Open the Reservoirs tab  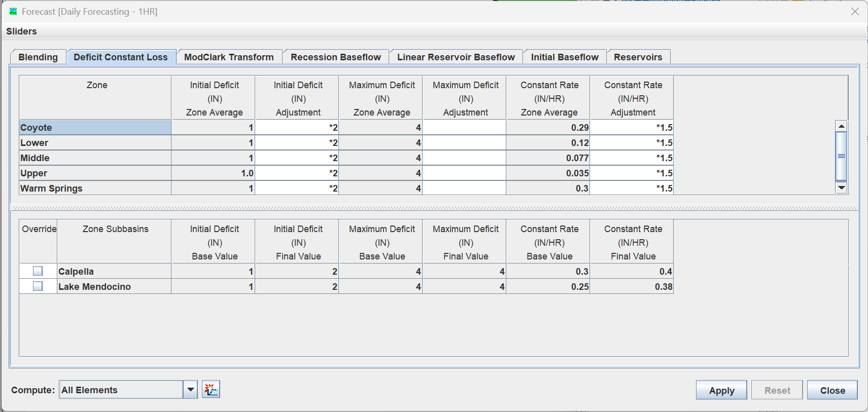pyautogui.click(x=638, y=57)
